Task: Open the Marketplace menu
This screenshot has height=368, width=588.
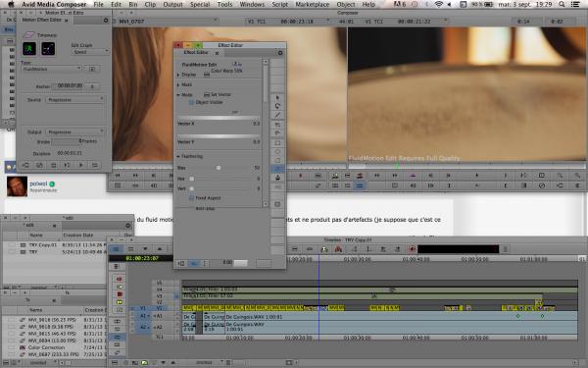Action: click(313, 5)
